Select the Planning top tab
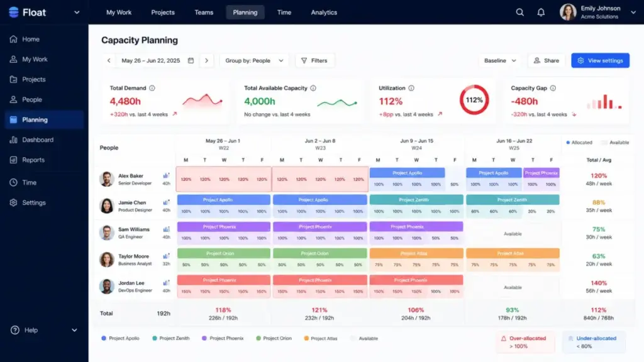Screen dimensions: 644x362 pos(245,13)
